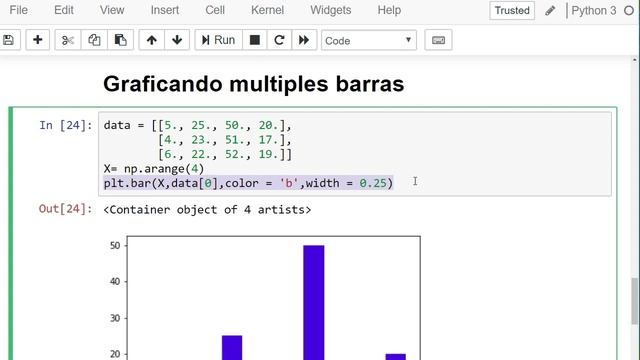Open the cell type Code dropdown
Image resolution: width=640 pixels, height=360 pixels.
coord(369,40)
